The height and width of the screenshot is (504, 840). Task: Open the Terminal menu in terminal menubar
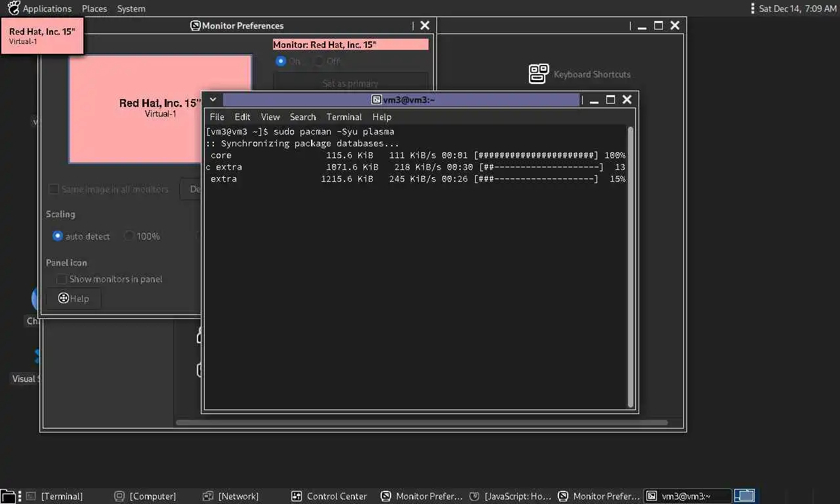[344, 117]
